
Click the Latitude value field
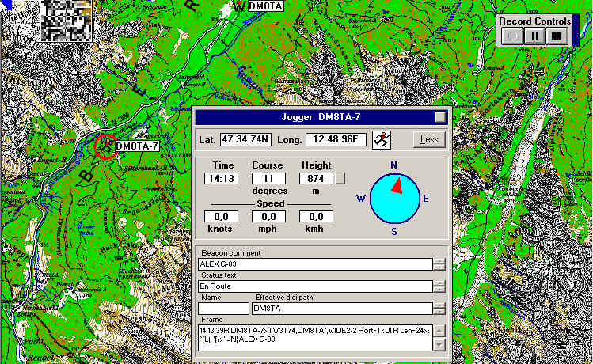pyautogui.click(x=246, y=140)
